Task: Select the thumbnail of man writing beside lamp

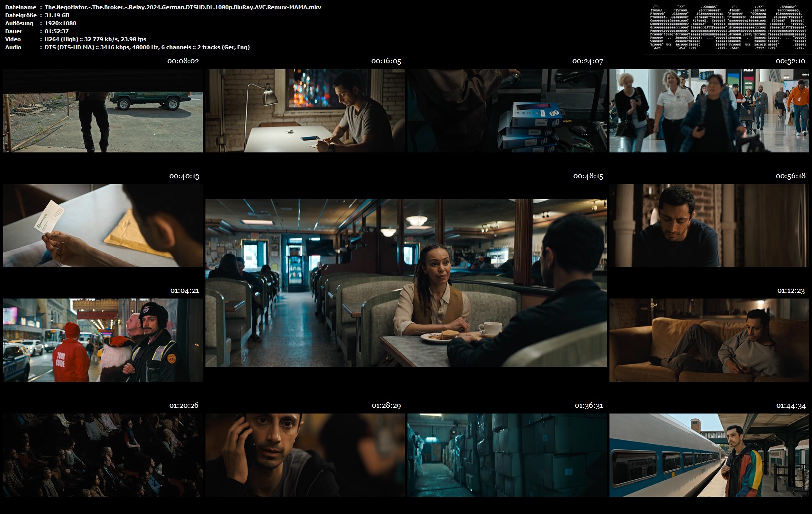Action: click(305, 111)
